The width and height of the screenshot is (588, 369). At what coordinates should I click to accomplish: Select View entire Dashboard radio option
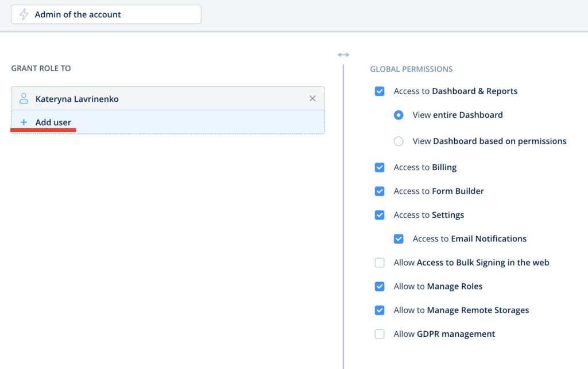click(399, 115)
